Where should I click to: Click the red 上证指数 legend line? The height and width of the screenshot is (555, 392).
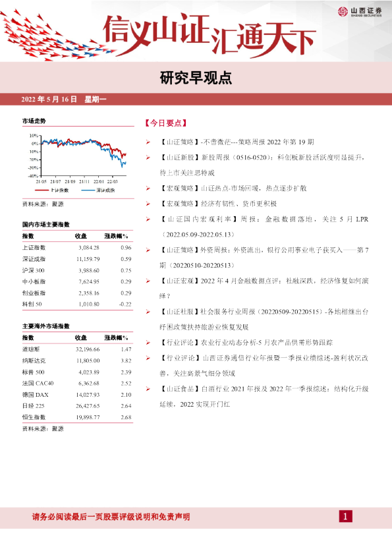pyautogui.click(x=42, y=190)
